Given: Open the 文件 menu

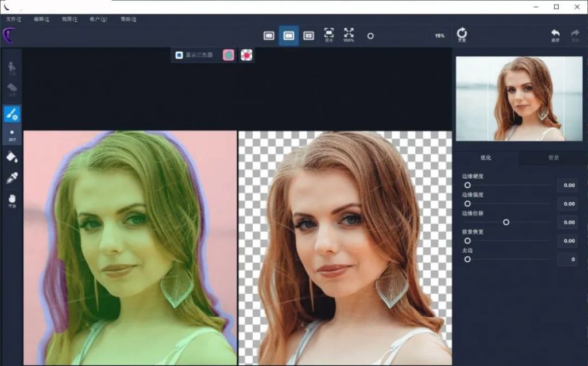Looking at the screenshot, I should point(11,19).
